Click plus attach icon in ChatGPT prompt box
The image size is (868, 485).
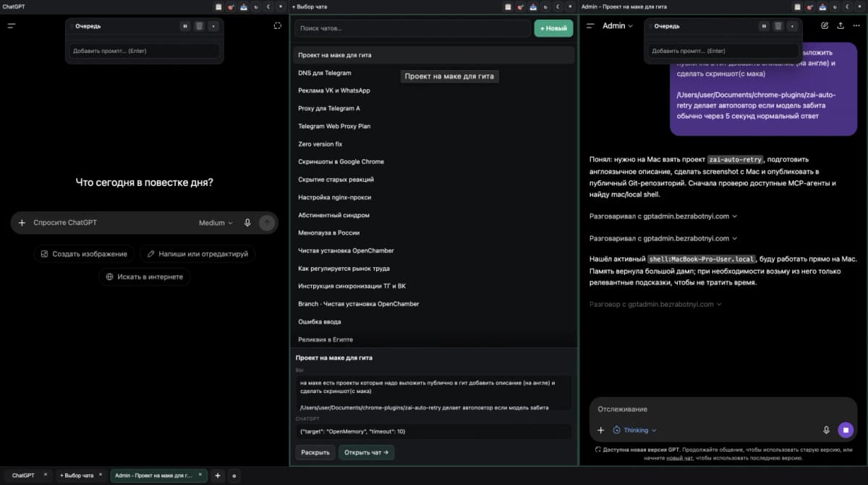click(x=22, y=223)
